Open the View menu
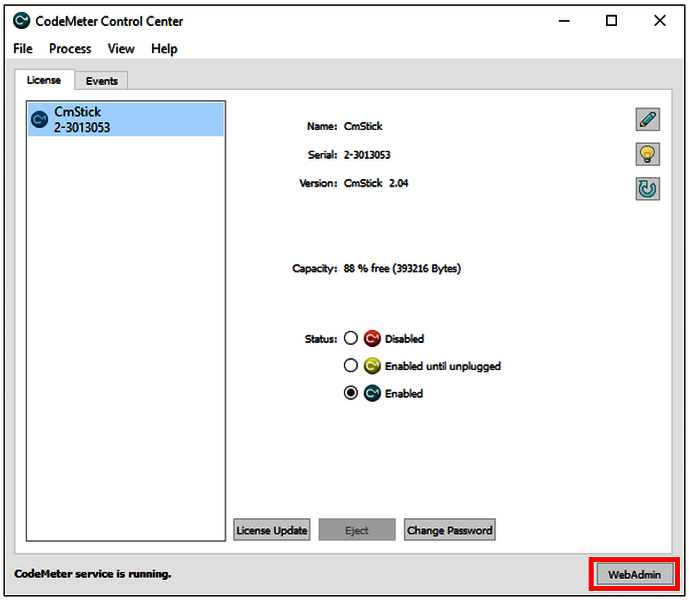689x600 pixels. [121, 48]
